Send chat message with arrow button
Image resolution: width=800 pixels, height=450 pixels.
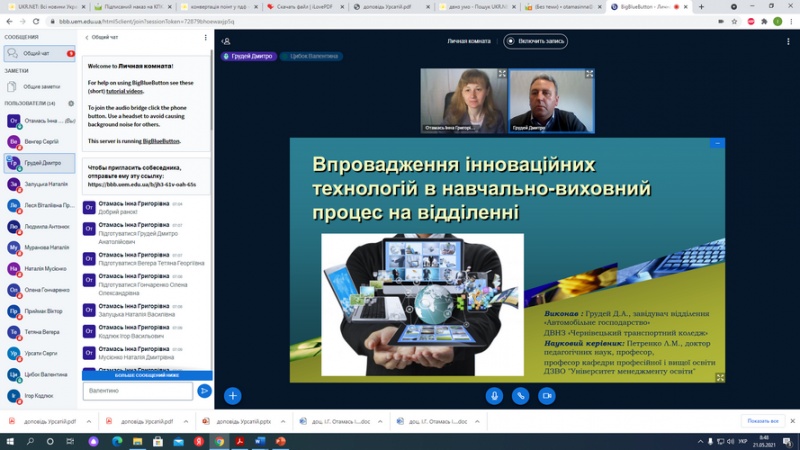[x=204, y=391]
